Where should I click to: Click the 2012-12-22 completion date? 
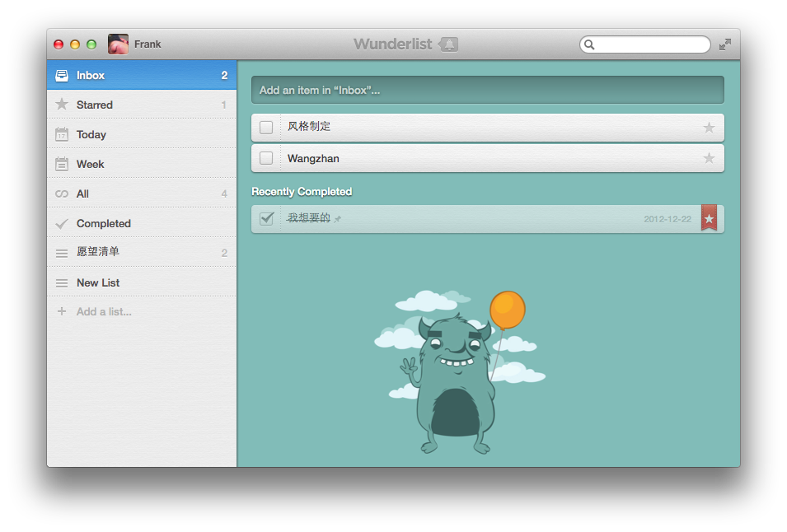pyautogui.click(x=668, y=219)
